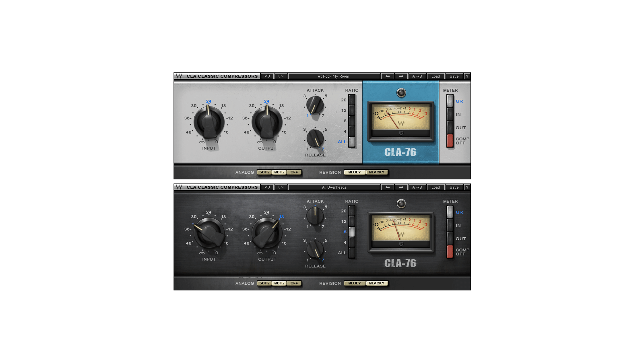The height and width of the screenshot is (362, 644).
Task: Copy A to B in the Rock My Room plugin
Action: 417,76
